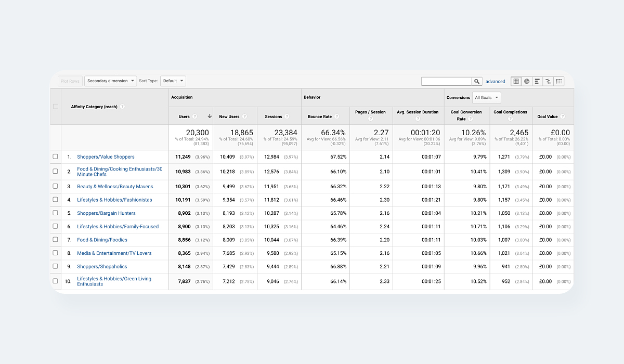
Task: Sort by the Sessions column header
Action: click(274, 116)
